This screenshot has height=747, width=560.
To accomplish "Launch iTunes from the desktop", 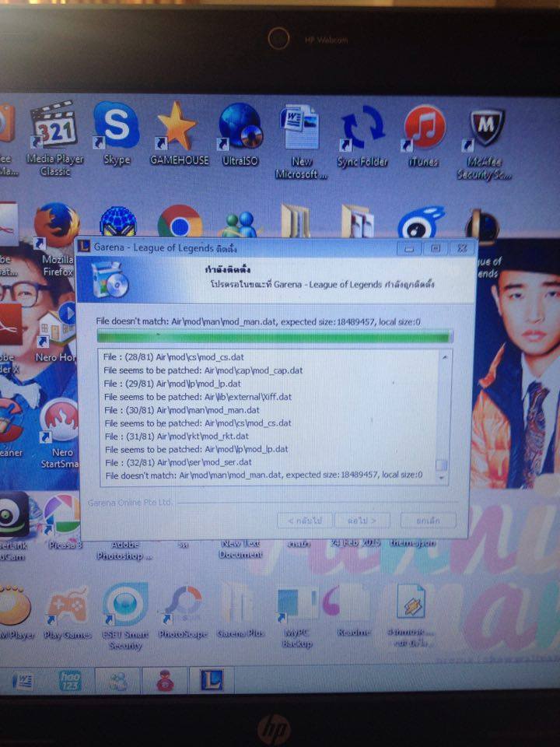I will click(x=423, y=136).
